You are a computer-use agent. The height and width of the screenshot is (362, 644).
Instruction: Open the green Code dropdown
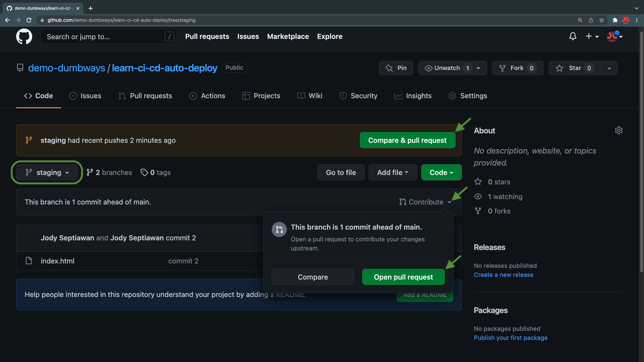[x=441, y=173]
